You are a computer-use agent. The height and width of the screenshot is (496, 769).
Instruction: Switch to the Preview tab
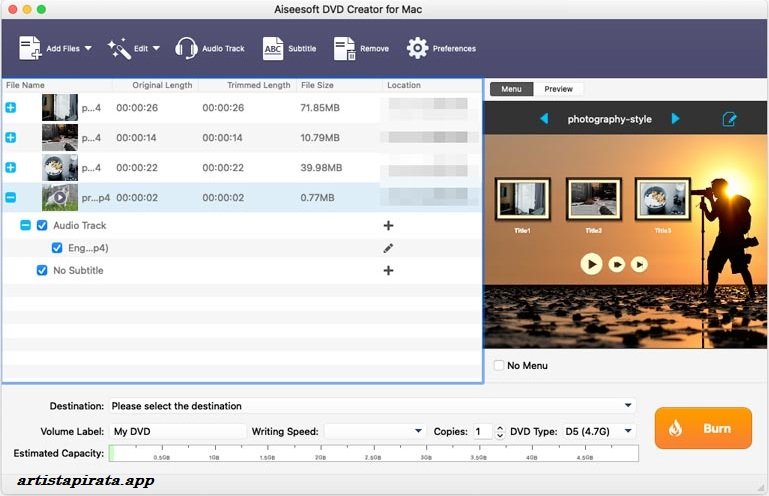558,89
